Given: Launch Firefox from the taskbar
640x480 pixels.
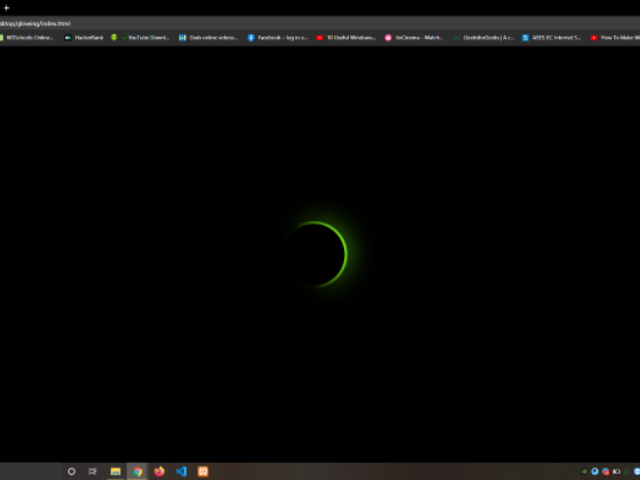Looking at the screenshot, I should click(x=160, y=471).
